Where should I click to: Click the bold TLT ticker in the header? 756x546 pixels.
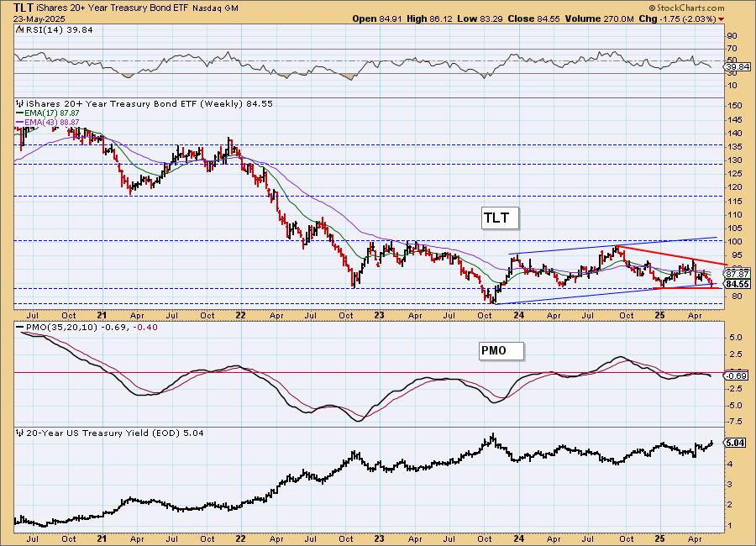pyautogui.click(x=24, y=8)
